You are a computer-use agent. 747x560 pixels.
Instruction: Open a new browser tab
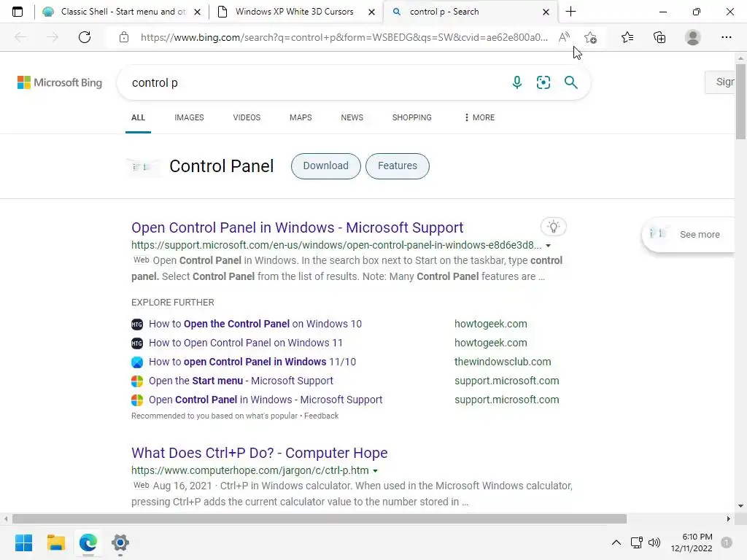[570, 12]
